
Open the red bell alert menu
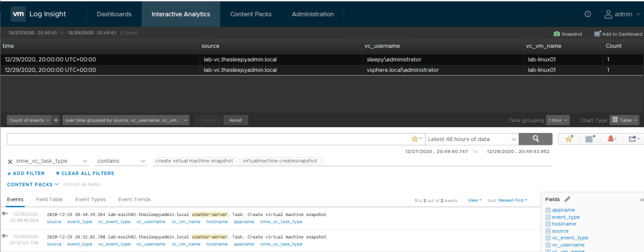[611, 139]
